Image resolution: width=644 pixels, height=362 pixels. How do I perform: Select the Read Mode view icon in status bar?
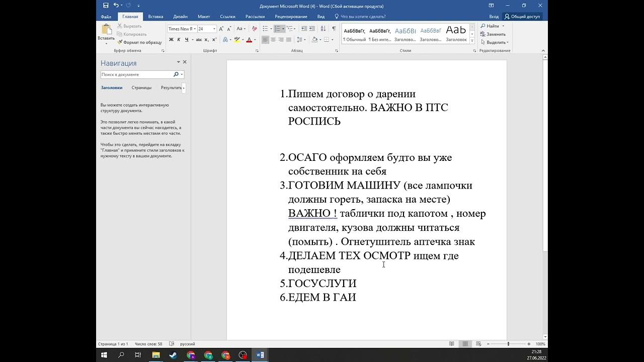[452, 344]
